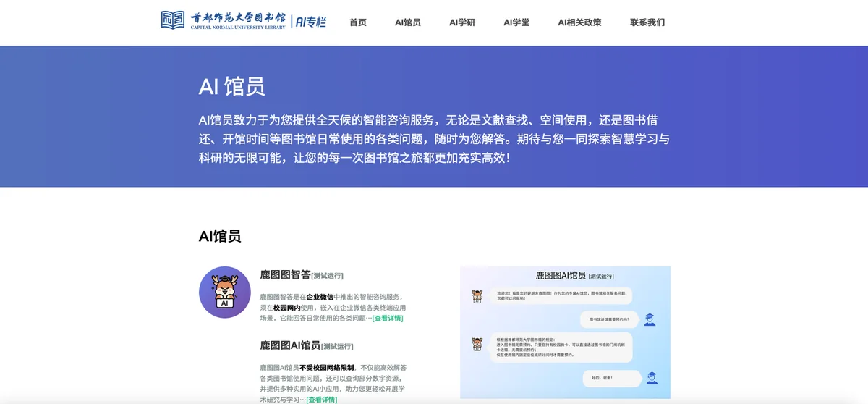Image resolution: width=868 pixels, height=404 pixels.
Task: Open 查看详情 link under 鹿图图智答
Action: [x=388, y=319]
